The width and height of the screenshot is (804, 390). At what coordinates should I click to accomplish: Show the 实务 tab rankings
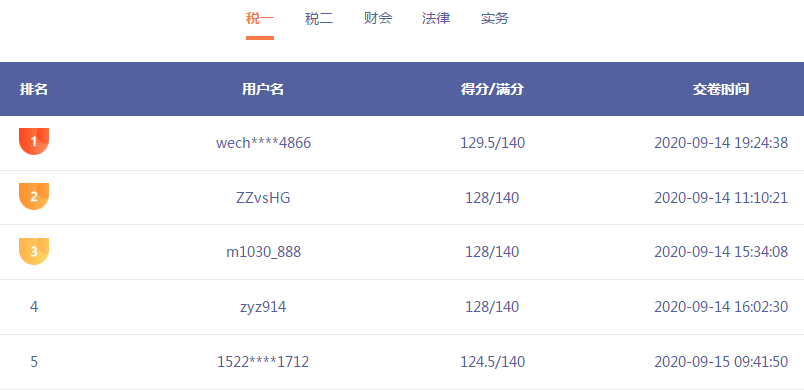[x=495, y=19]
